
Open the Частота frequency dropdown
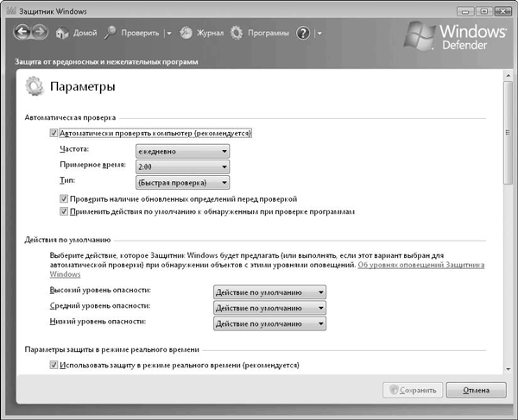point(182,150)
